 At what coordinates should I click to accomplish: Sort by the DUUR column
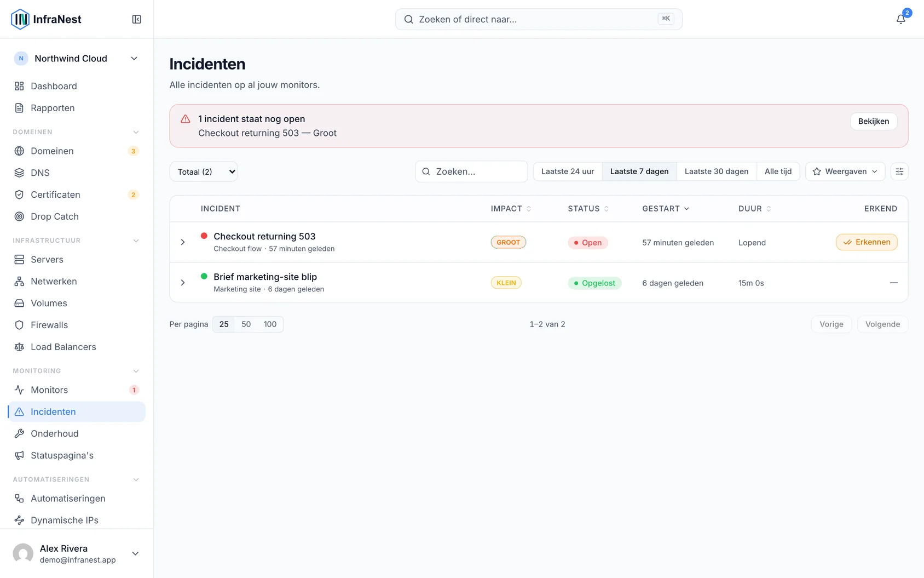point(755,209)
